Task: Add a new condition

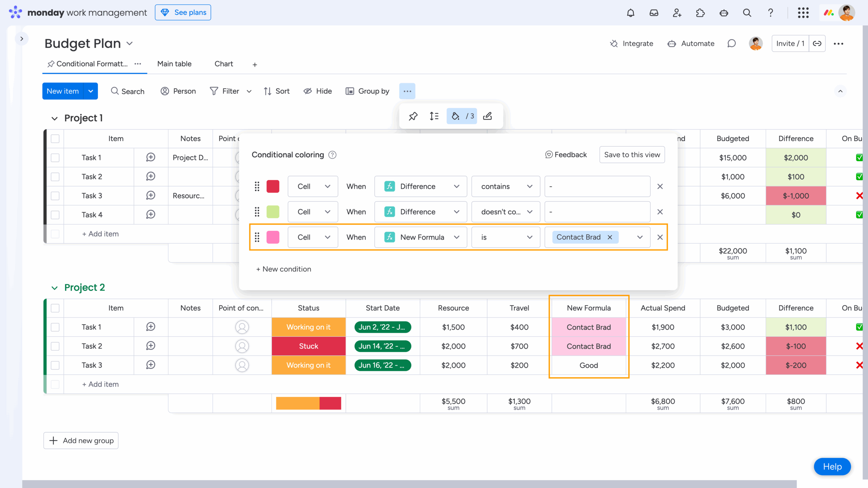Action: (284, 269)
